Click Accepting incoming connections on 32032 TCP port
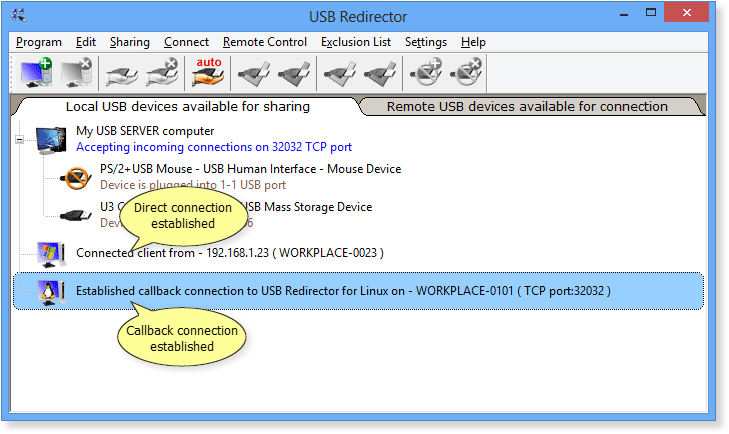This screenshot has height=434, width=729. click(x=214, y=147)
